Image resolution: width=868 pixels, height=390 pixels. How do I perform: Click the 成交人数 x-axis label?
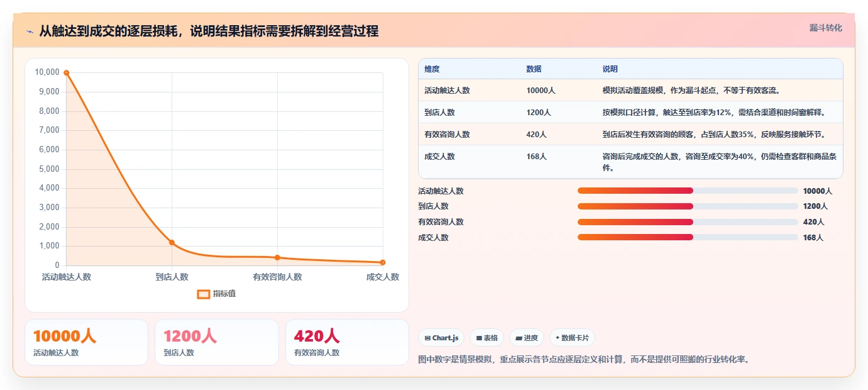383,277
